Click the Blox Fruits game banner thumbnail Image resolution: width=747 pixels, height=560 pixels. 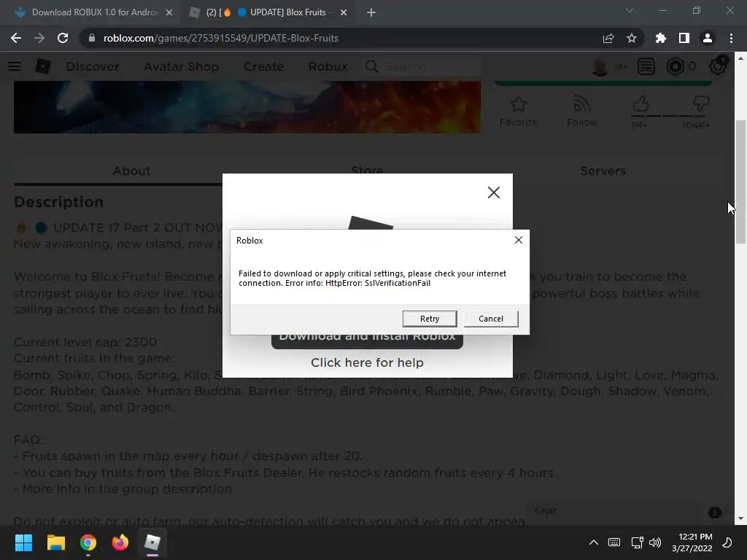[247, 106]
